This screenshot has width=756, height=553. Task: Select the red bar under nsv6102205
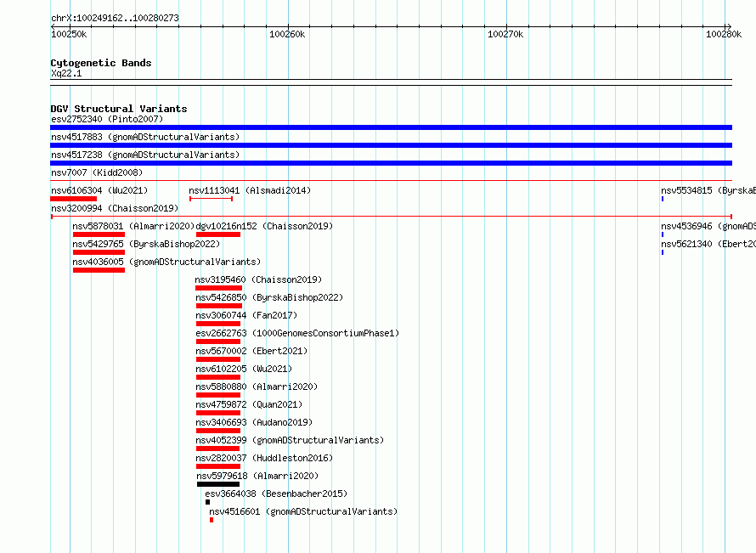[218, 377]
